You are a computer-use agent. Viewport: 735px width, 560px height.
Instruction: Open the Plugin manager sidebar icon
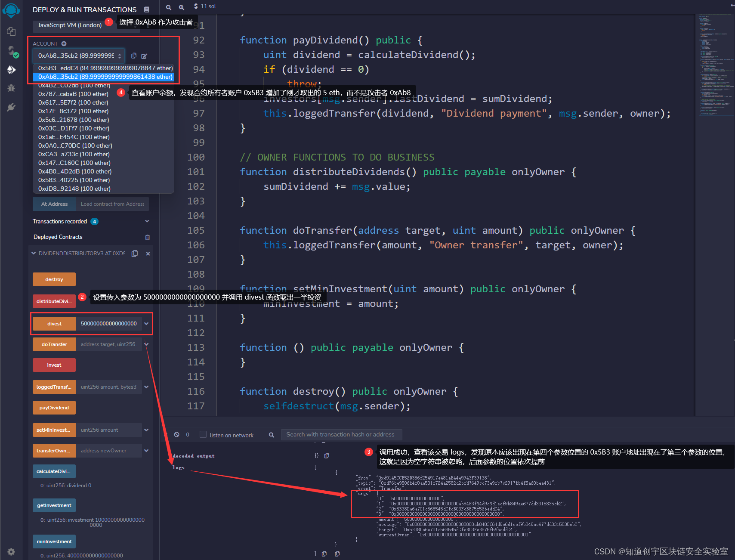11,107
